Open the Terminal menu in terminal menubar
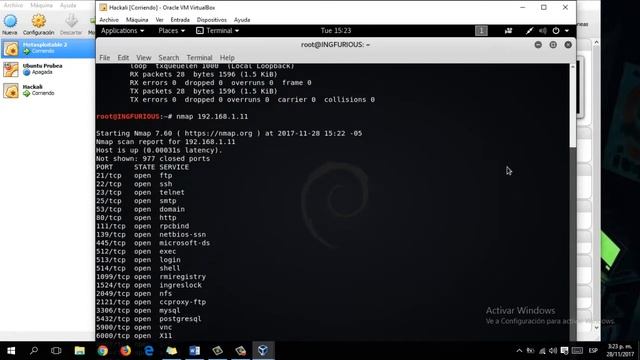The image size is (640, 360). pos(199,58)
